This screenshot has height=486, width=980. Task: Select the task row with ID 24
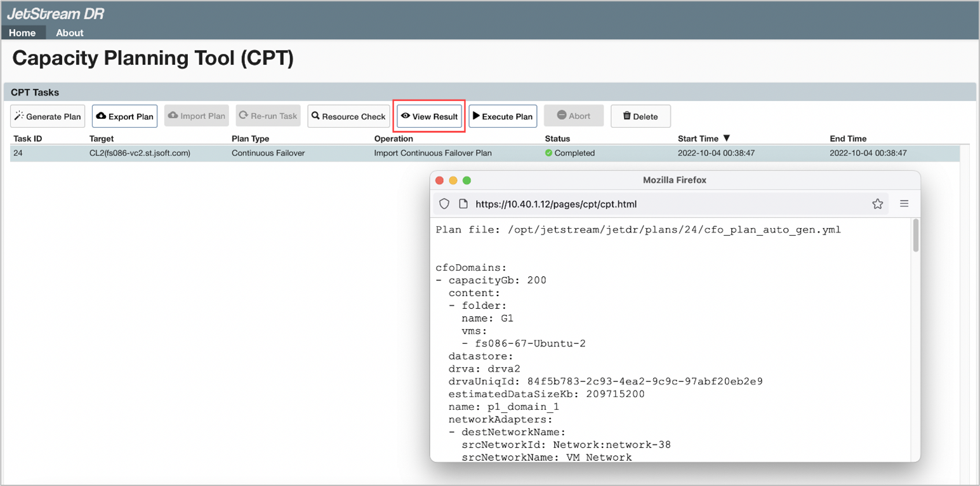[254, 153]
